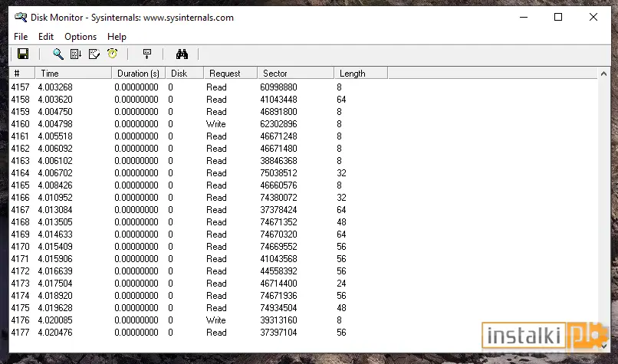The width and height of the screenshot is (618, 364).
Task: Select row number 4157
Action: point(20,87)
